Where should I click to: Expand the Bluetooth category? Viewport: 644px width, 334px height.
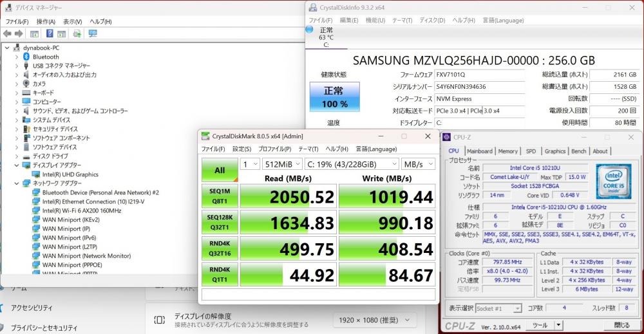point(17,57)
